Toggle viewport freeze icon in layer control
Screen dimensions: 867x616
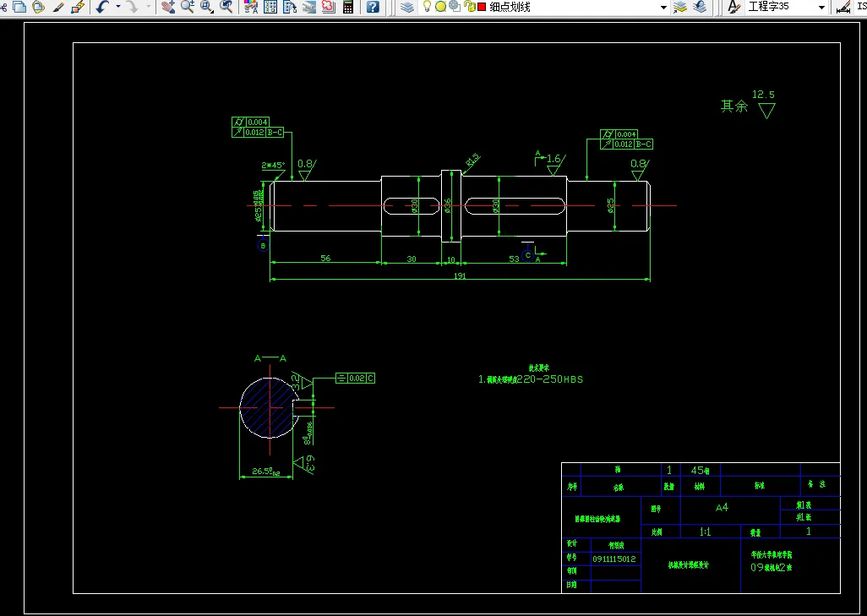(455, 7)
